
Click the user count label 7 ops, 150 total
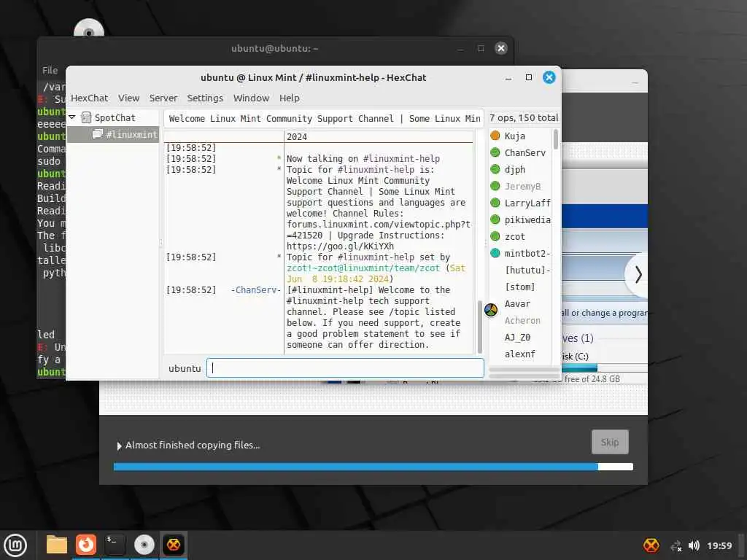(524, 117)
